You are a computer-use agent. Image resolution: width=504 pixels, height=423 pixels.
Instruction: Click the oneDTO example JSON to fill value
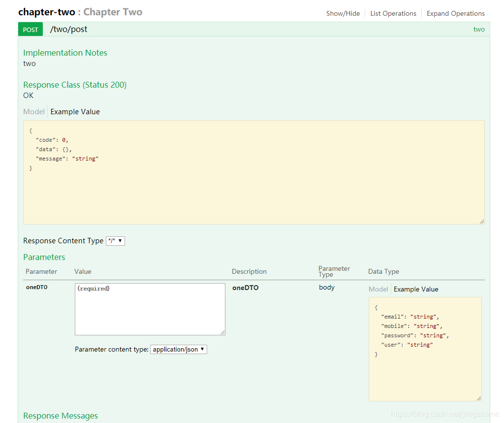(x=425, y=349)
